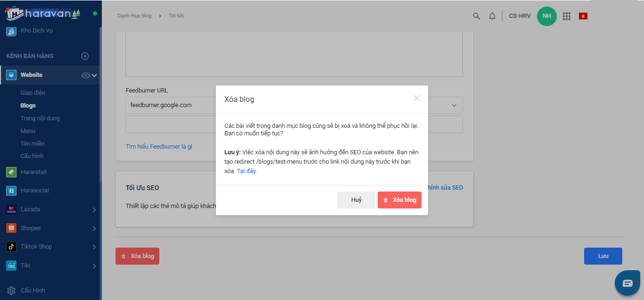Add a new sales channel plus icon
Viewport: 644px width, 300px height.
tap(85, 56)
